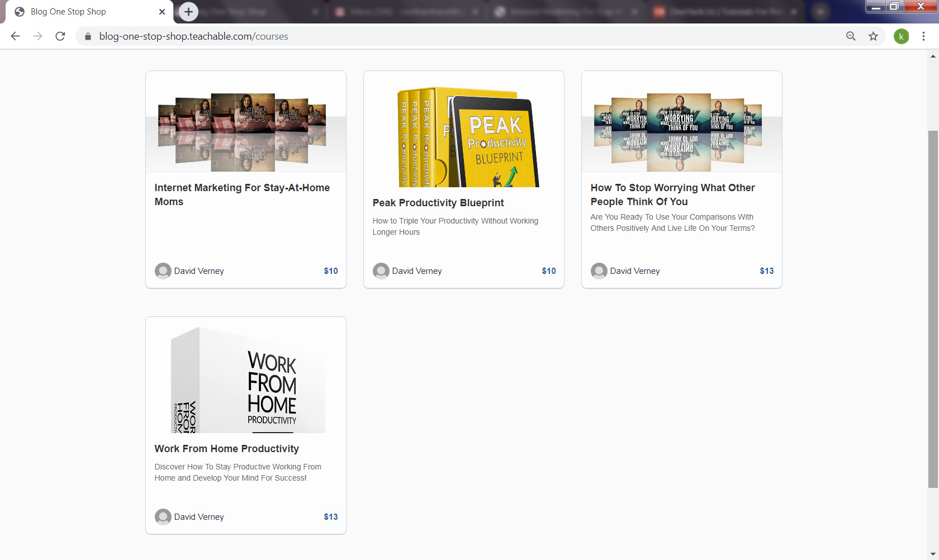Click the Peak Productivity book cover image
Viewport: 939px width, 560px height.
pos(464,137)
